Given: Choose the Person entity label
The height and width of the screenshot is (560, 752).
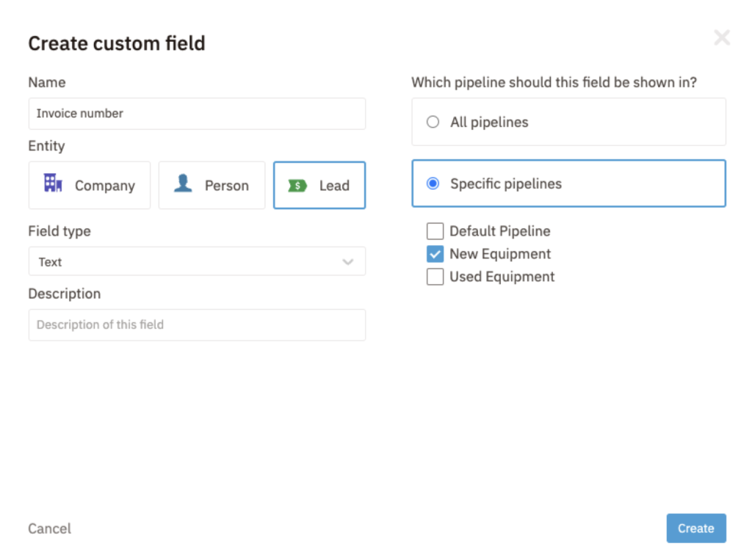Looking at the screenshot, I should 226,186.
